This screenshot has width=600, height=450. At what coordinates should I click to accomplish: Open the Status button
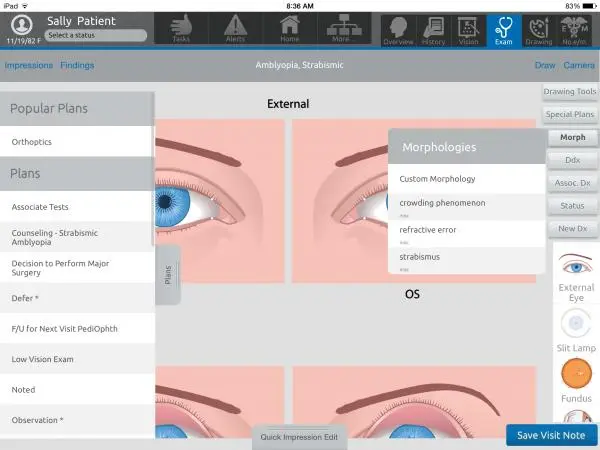tap(572, 206)
